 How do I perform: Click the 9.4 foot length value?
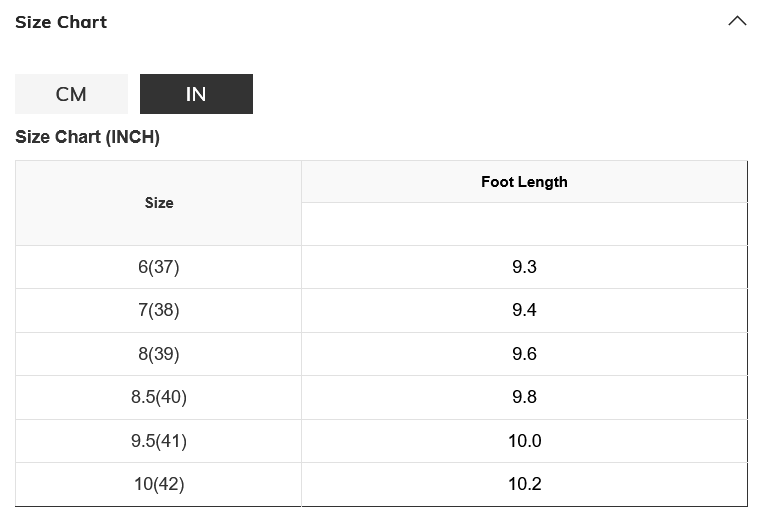tap(524, 310)
